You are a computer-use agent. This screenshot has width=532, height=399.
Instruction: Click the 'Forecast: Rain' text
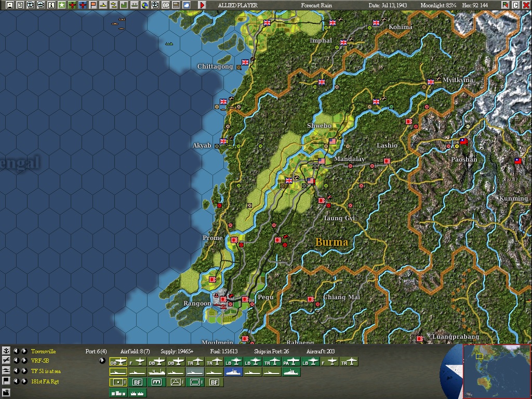tap(316, 5)
